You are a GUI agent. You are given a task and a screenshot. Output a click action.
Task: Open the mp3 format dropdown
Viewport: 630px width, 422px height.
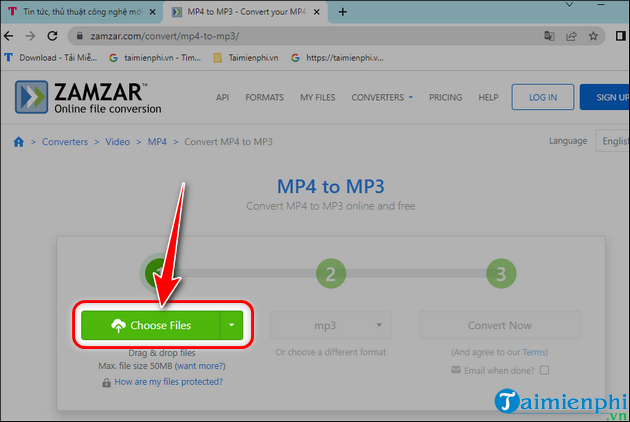click(331, 325)
